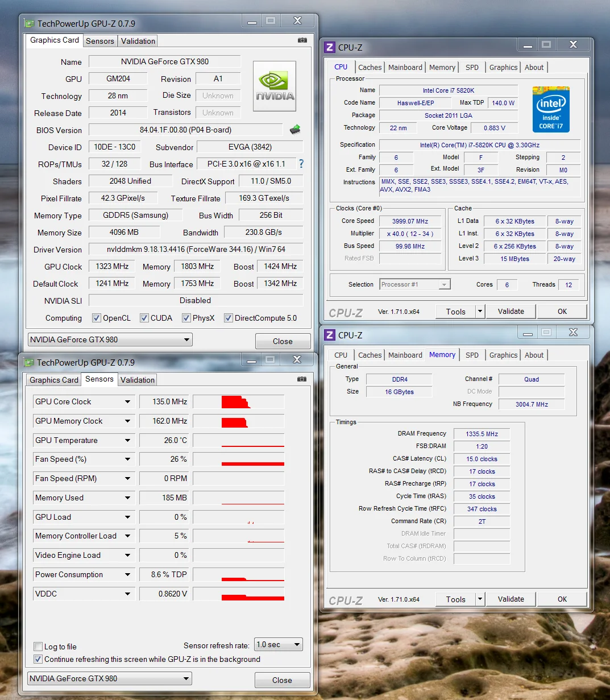Click Validate in CPU-Z CPU window
Viewport: 610px width, 700px height.
coord(511,311)
